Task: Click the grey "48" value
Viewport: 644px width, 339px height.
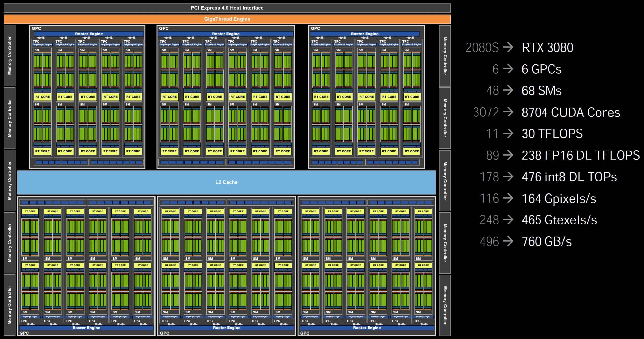Action: [x=492, y=91]
